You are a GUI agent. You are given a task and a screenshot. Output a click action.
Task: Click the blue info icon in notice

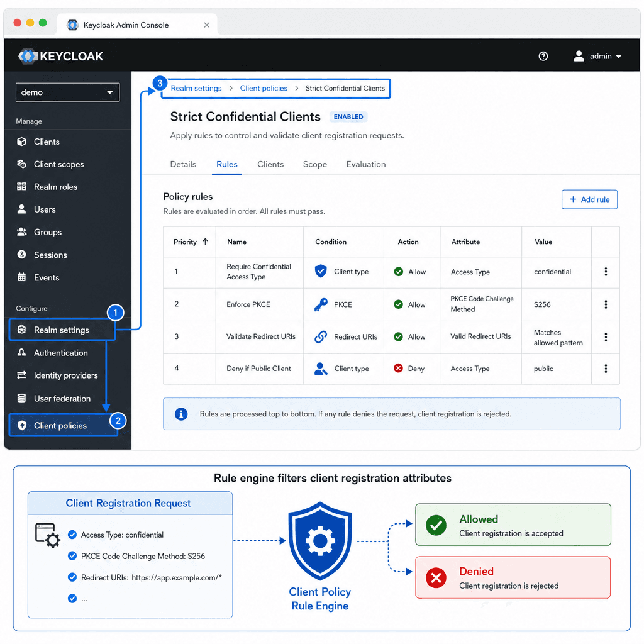pos(181,414)
